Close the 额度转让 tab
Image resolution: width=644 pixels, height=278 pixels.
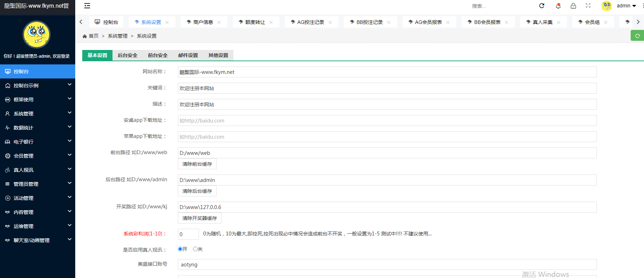[271, 22]
